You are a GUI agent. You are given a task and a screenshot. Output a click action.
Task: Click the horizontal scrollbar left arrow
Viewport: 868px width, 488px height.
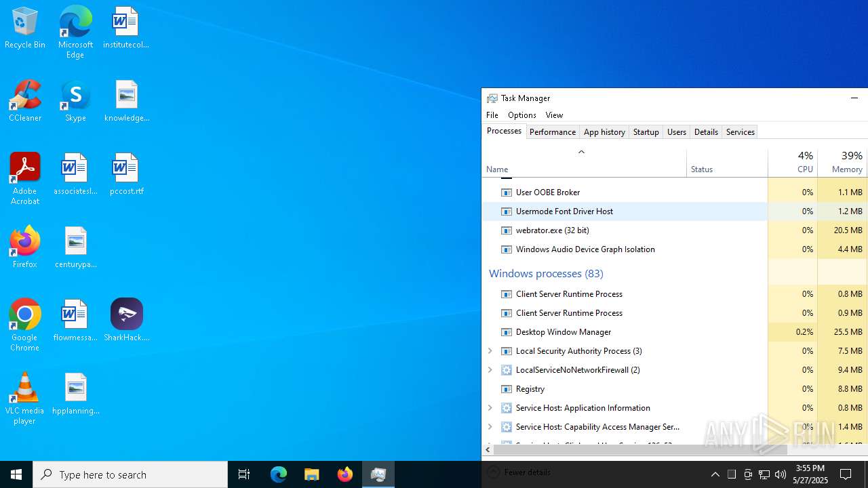(488, 449)
